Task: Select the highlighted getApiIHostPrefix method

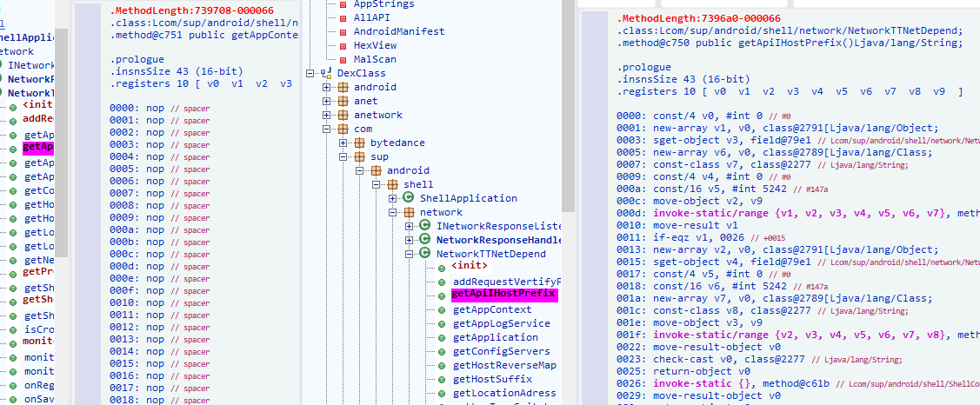Action: tap(504, 295)
